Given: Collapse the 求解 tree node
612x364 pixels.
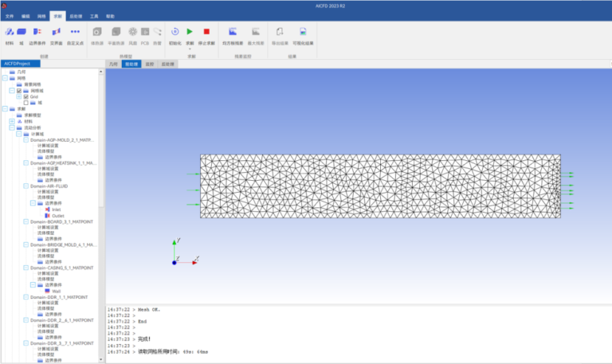Looking at the screenshot, I should click(5, 109).
